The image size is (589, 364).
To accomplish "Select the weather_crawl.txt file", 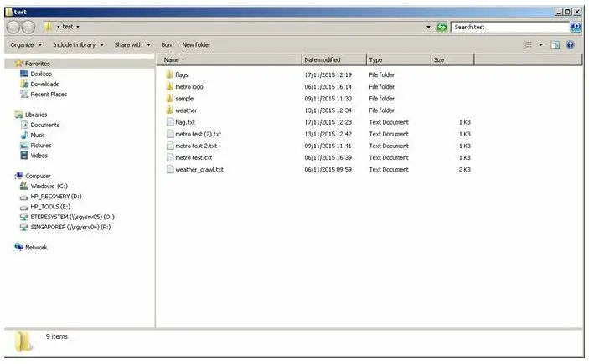I will [199, 170].
